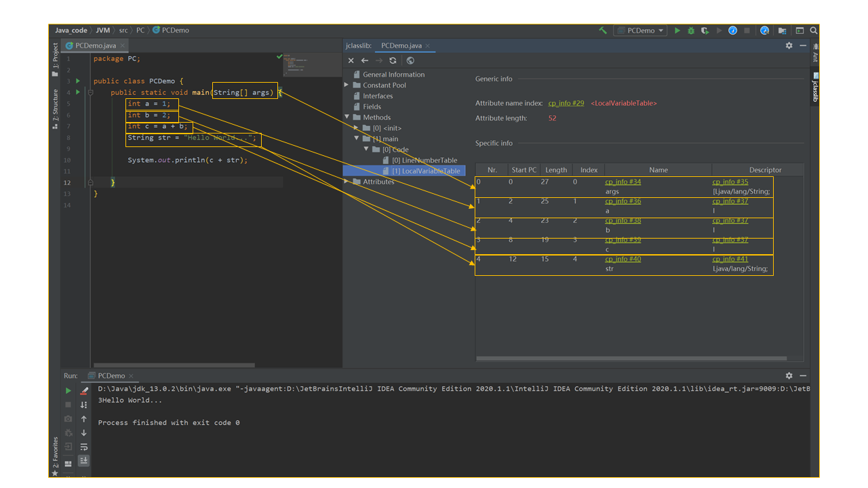Open the PCDemo run configuration dropdown
Image resolution: width=868 pixels, height=488 pixels.
pos(640,30)
